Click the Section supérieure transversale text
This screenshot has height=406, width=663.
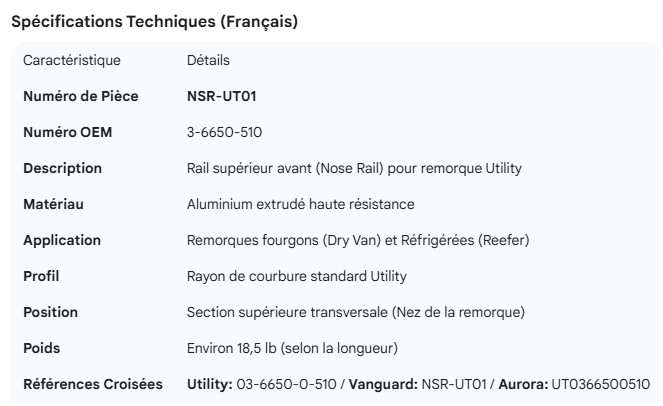click(x=355, y=312)
